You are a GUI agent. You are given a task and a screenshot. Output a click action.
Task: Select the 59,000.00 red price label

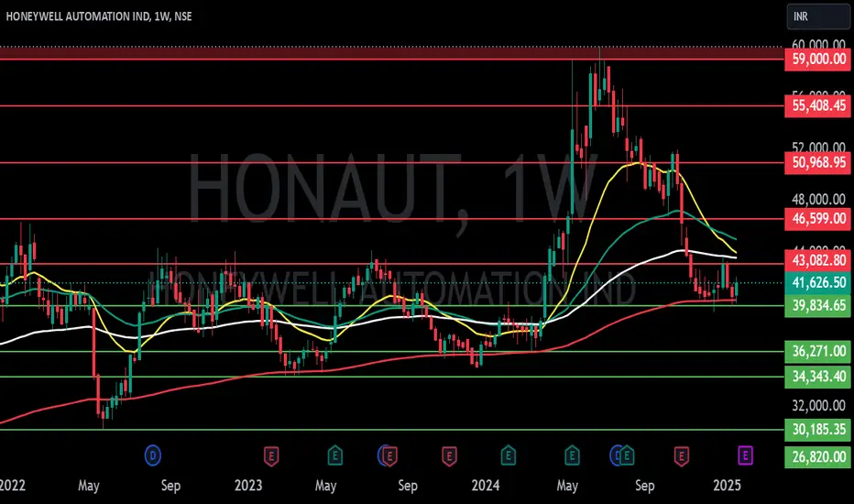click(x=818, y=59)
